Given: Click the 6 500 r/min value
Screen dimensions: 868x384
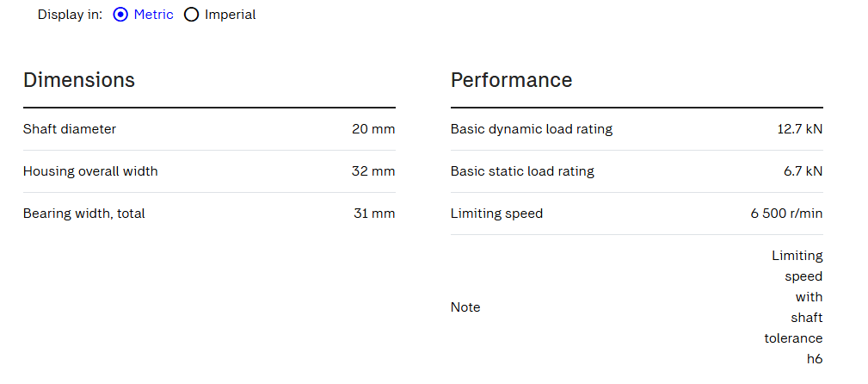Looking at the screenshot, I should click(x=786, y=214).
